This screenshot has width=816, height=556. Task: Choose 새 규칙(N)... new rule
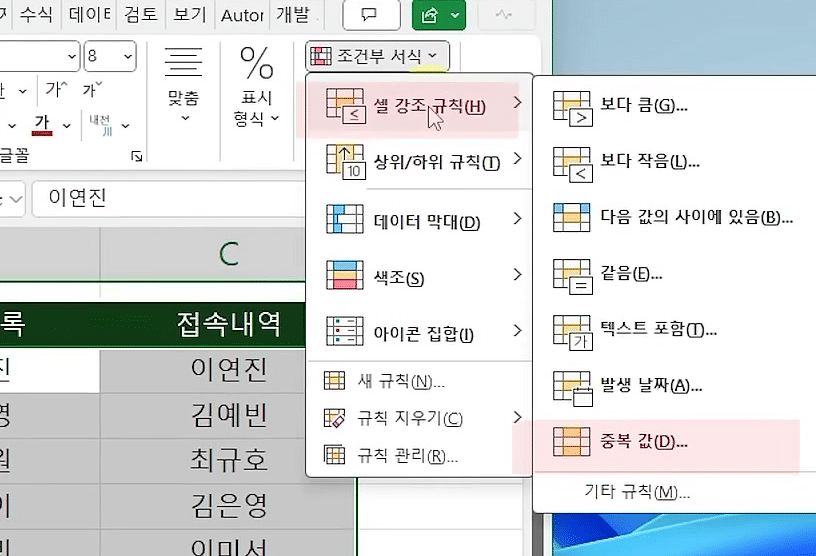[419, 382]
